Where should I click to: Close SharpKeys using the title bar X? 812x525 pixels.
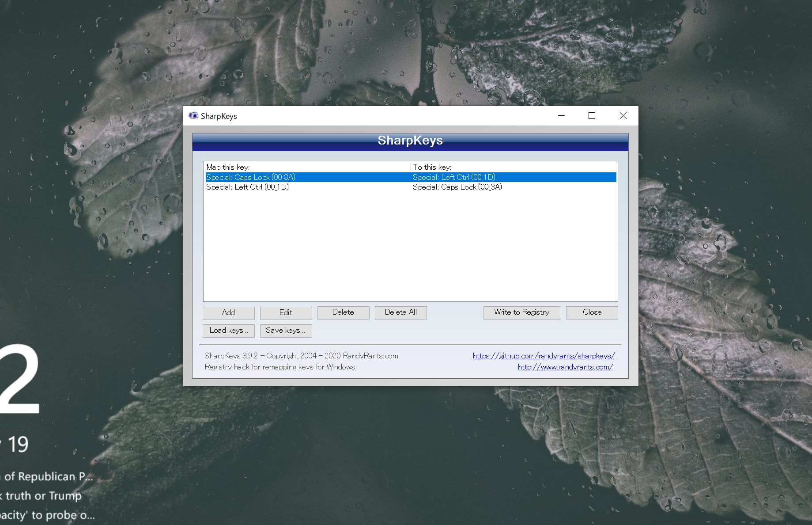coord(623,116)
